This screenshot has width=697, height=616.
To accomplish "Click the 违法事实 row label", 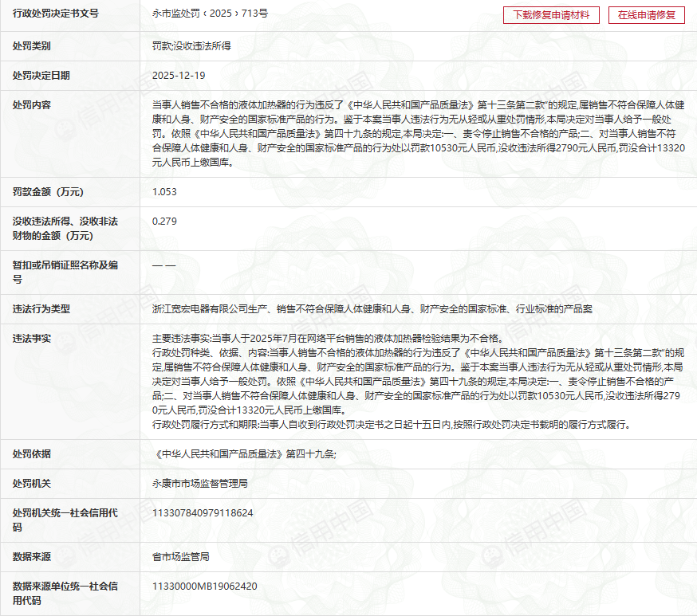I will point(32,338).
